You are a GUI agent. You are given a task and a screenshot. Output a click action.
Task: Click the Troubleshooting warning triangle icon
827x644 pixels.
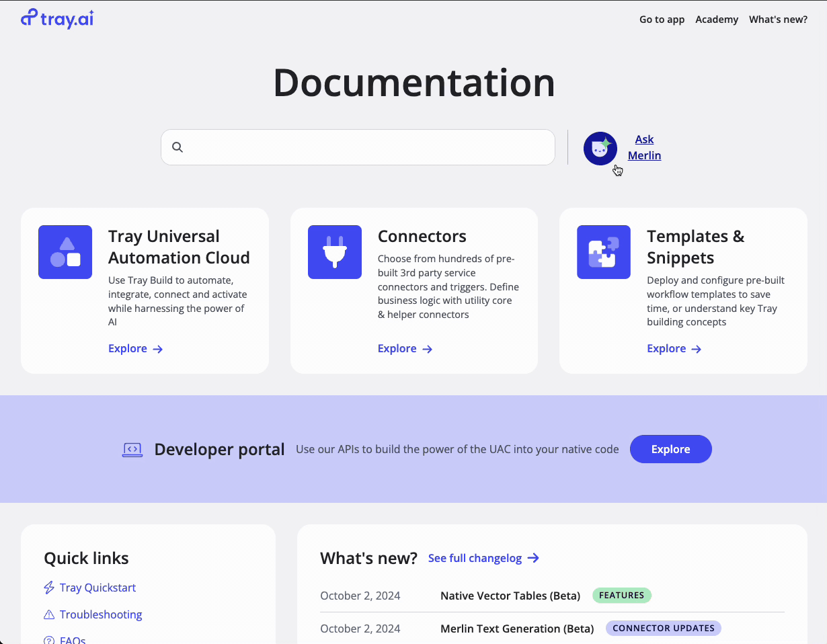click(49, 614)
